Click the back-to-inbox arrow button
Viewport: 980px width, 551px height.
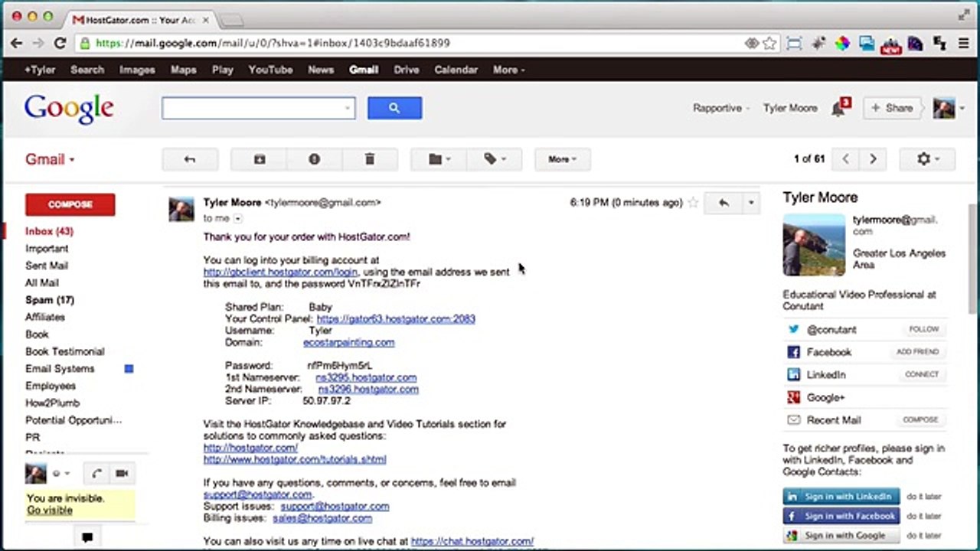[190, 159]
